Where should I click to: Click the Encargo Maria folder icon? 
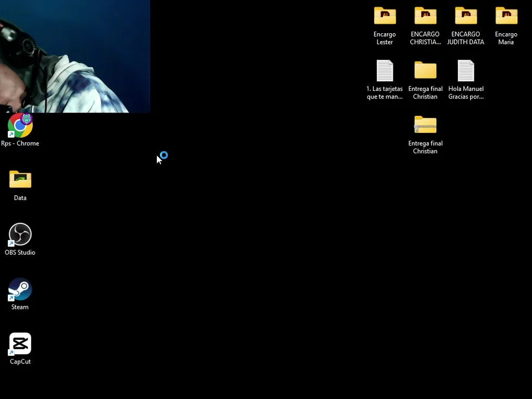point(506,16)
